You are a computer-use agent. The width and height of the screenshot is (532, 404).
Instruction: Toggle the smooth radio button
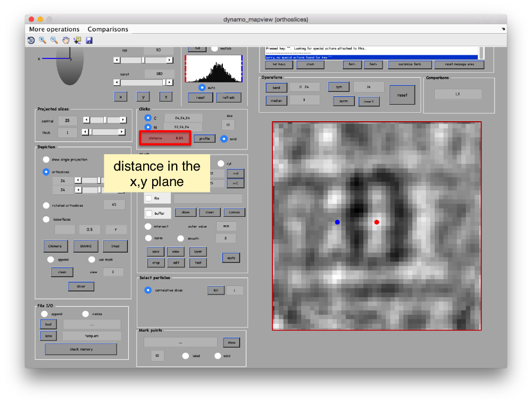[x=180, y=238]
